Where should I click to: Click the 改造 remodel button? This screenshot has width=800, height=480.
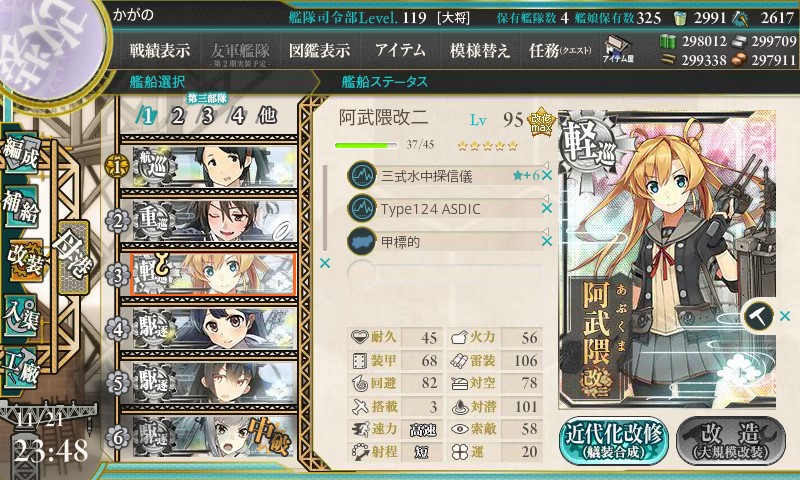pos(731,441)
